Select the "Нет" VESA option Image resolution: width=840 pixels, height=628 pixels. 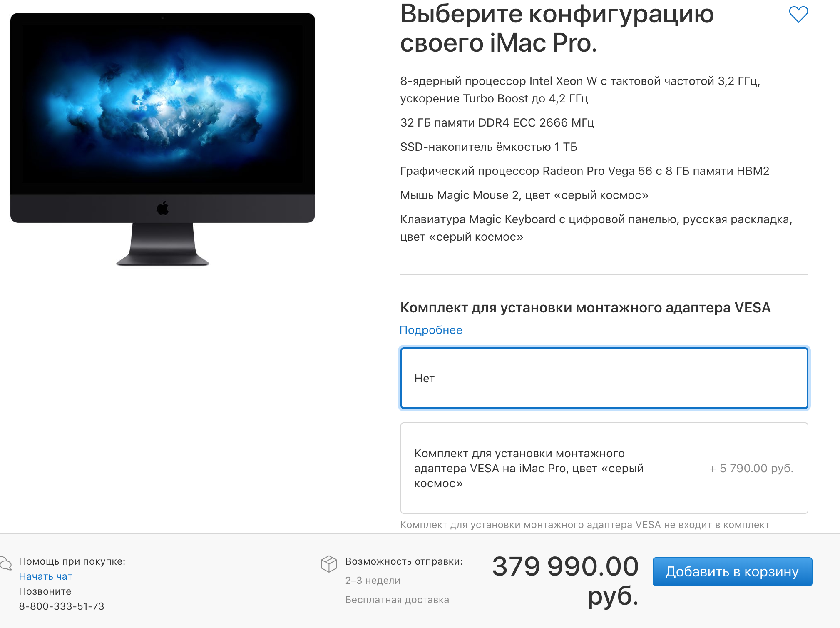[x=604, y=378]
